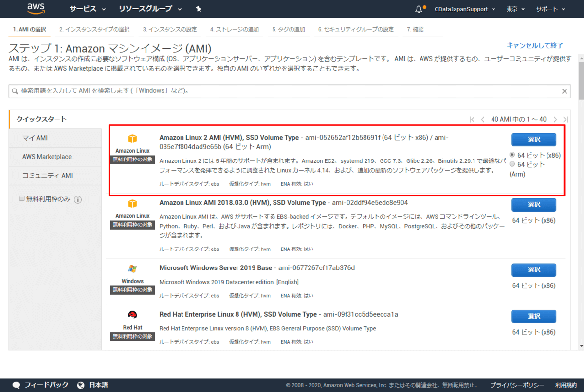Open the リソースグループ dropdown
Viewport: 584px width, 392px height.
pos(150,9)
